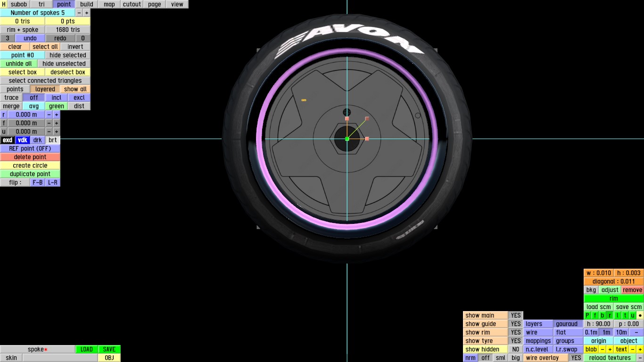The image size is (644, 362).
Task: Click the undo button
Action: [30, 38]
